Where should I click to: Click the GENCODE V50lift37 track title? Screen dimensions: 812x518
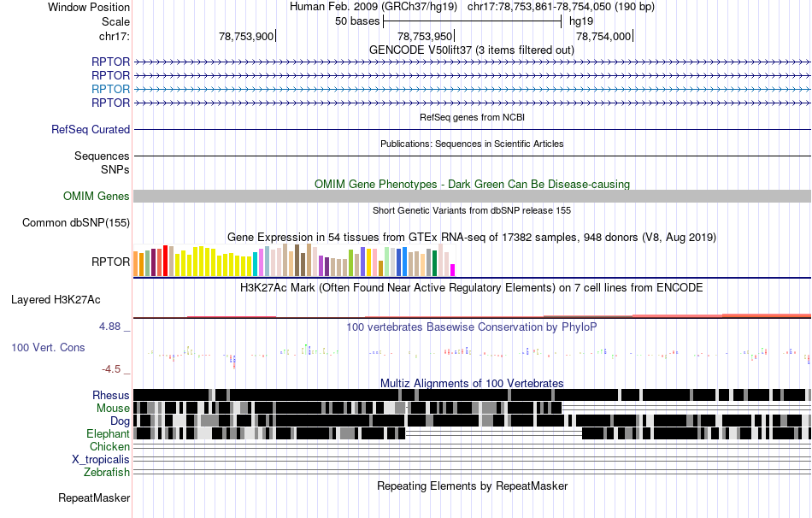(471, 50)
